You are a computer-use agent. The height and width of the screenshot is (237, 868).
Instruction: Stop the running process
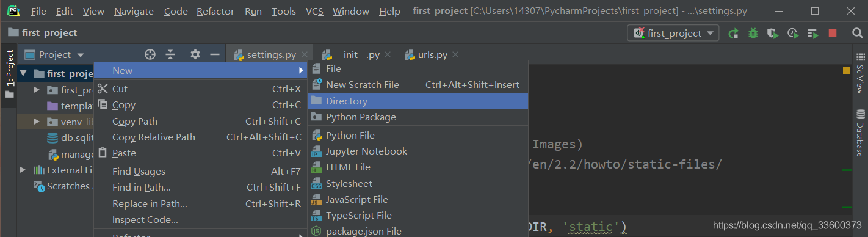(x=833, y=34)
